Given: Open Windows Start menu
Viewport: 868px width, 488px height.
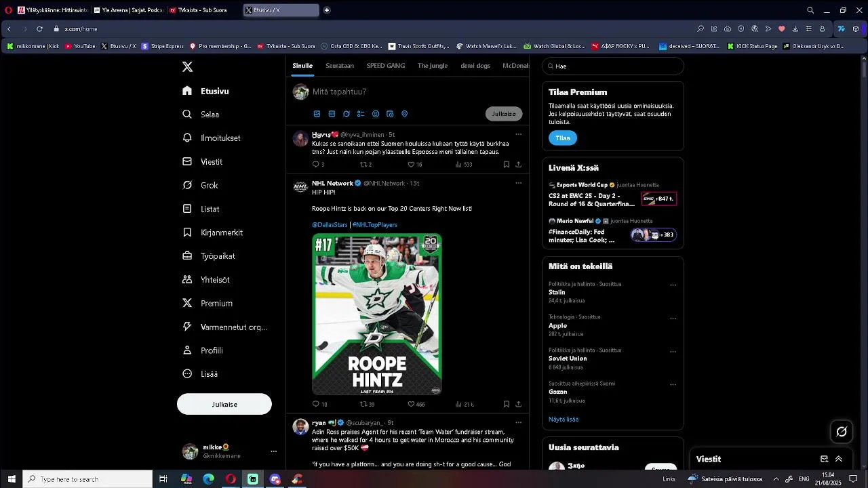Looking at the screenshot, I should [x=11, y=479].
